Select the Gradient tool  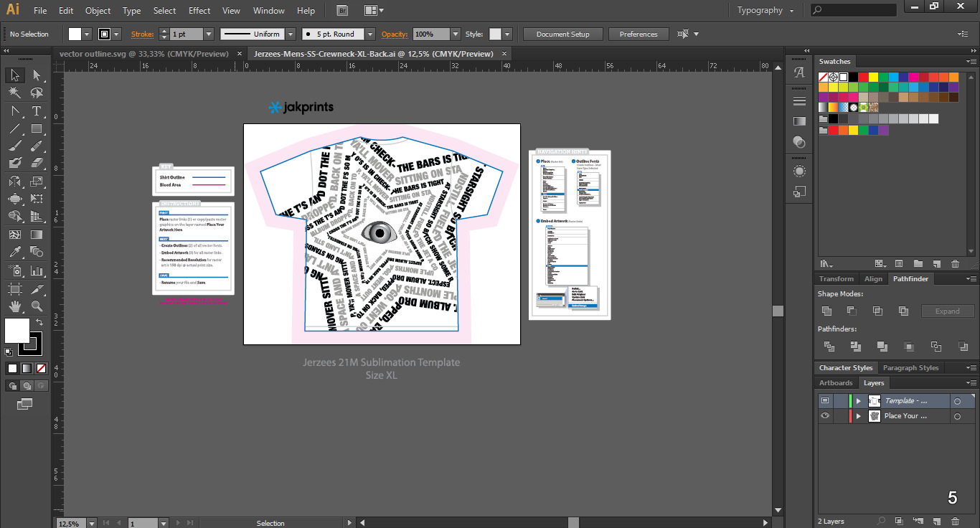click(x=37, y=234)
